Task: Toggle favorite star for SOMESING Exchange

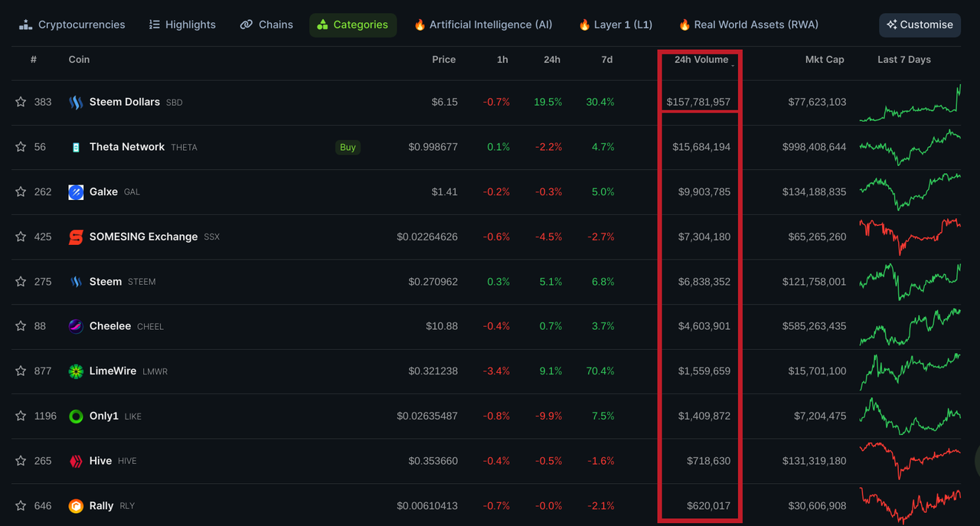Action: tap(21, 237)
